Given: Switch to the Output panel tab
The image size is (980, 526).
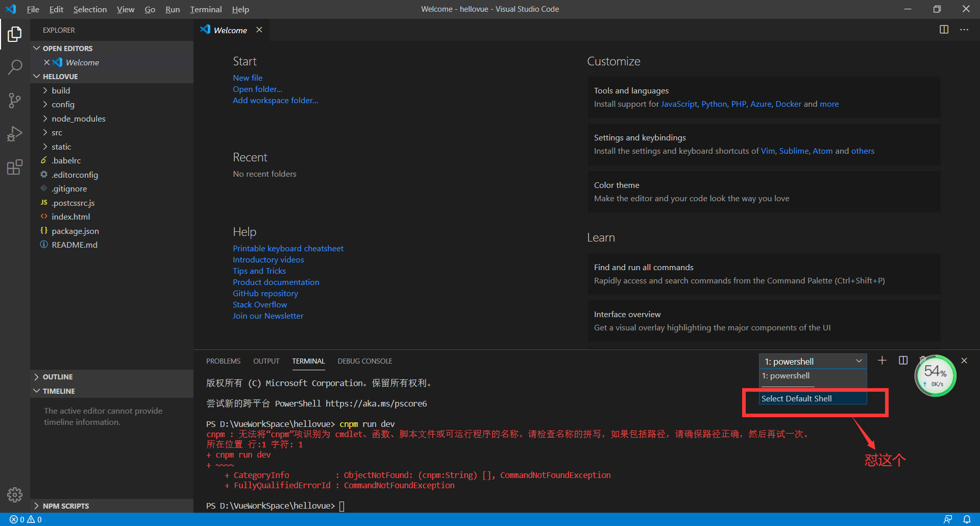Looking at the screenshot, I should [x=266, y=361].
